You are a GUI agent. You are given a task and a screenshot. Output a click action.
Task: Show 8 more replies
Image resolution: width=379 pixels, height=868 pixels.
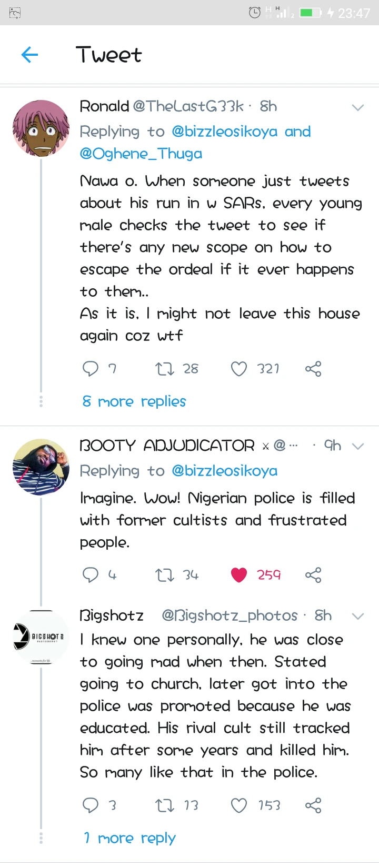click(x=134, y=401)
